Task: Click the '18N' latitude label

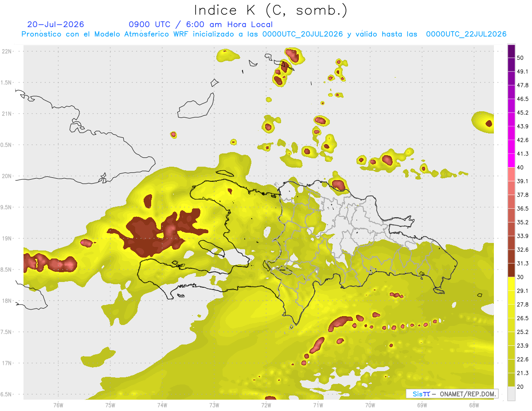Action: click(8, 301)
